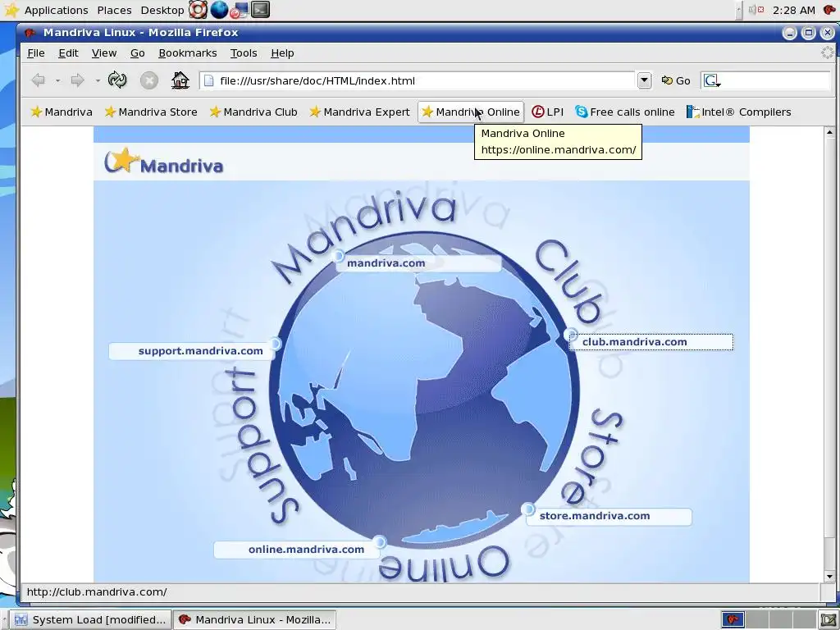Open the Intel Compilers bookmark

739,112
